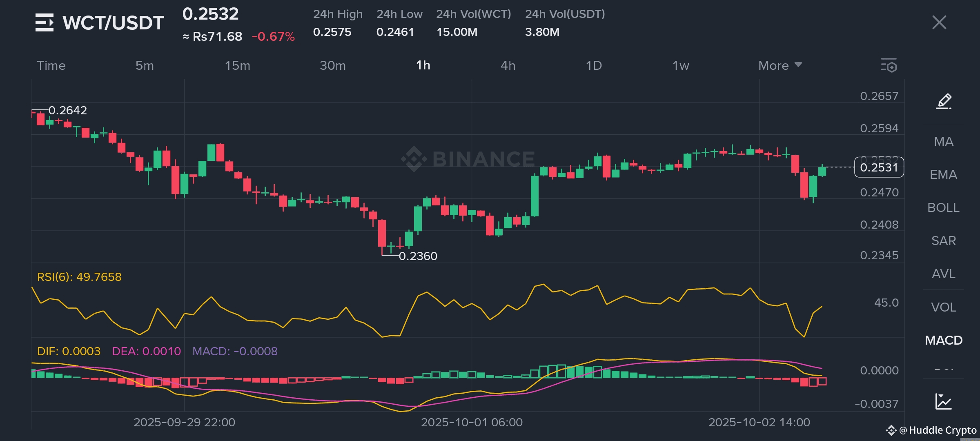Switch to the 4h timeframe
This screenshot has width=980, height=441.
click(508, 65)
